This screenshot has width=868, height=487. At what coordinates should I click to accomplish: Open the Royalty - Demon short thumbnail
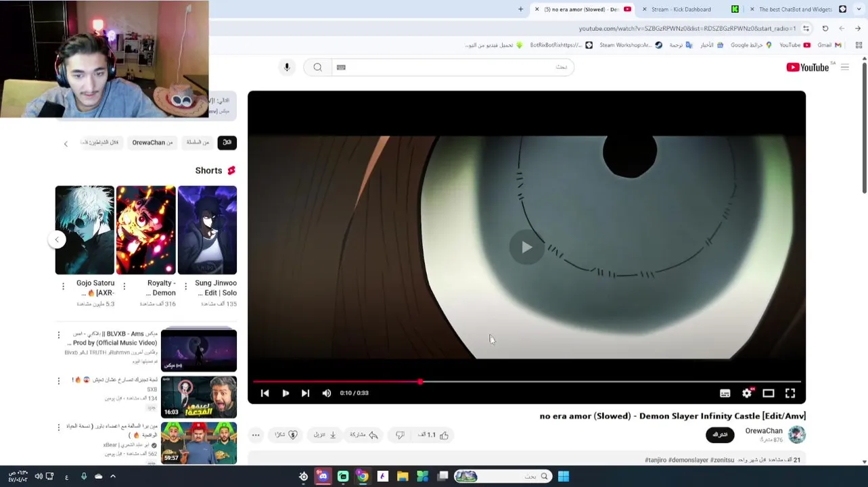coord(145,230)
